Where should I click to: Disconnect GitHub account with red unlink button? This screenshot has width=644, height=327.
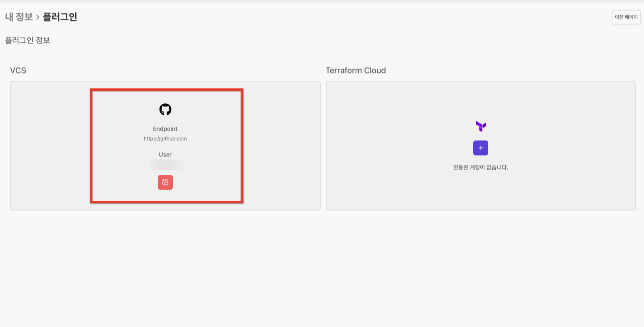(x=165, y=183)
